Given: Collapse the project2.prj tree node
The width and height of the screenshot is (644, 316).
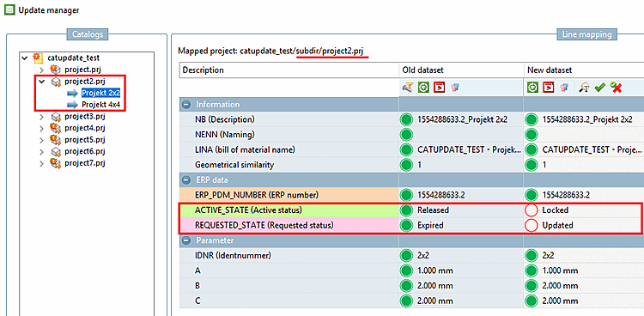Looking at the screenshot, I should (41, 82).
